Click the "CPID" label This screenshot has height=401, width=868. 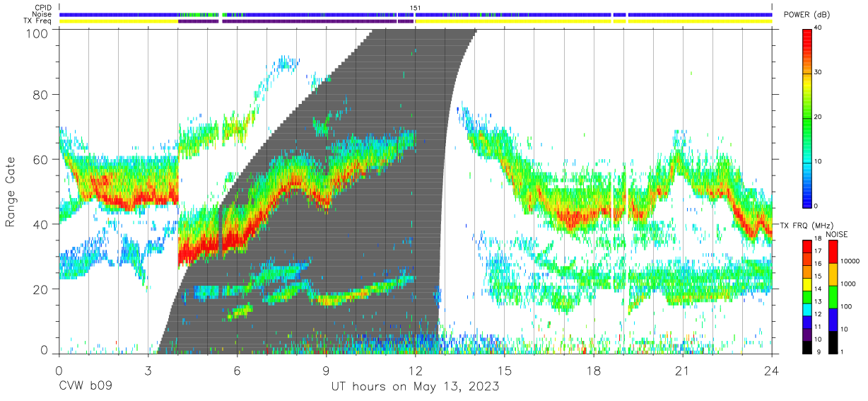click(44, 8)
